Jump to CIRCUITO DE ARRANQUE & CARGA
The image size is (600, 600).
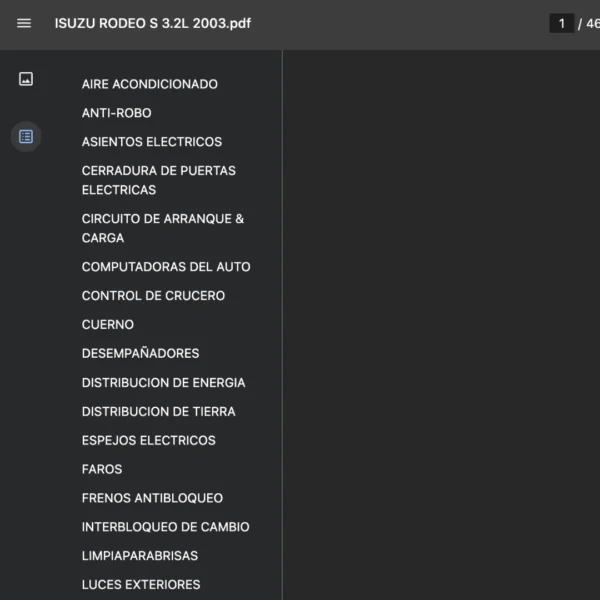[162, 228]
